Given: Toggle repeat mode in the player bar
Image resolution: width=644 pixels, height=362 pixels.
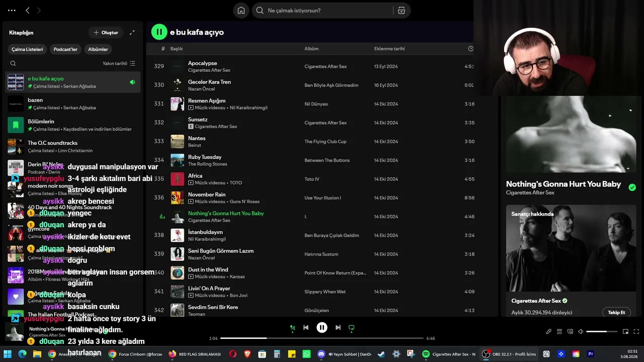Looking at the screenshot, I should point(352,327).
